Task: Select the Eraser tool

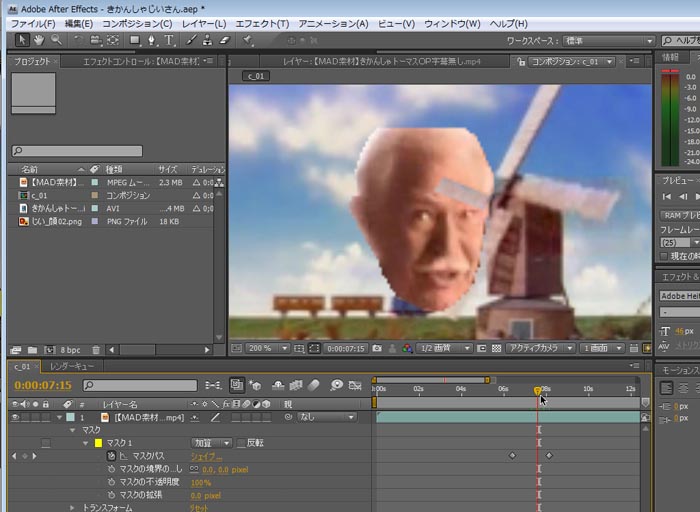Action: click(x=224, y=40)
